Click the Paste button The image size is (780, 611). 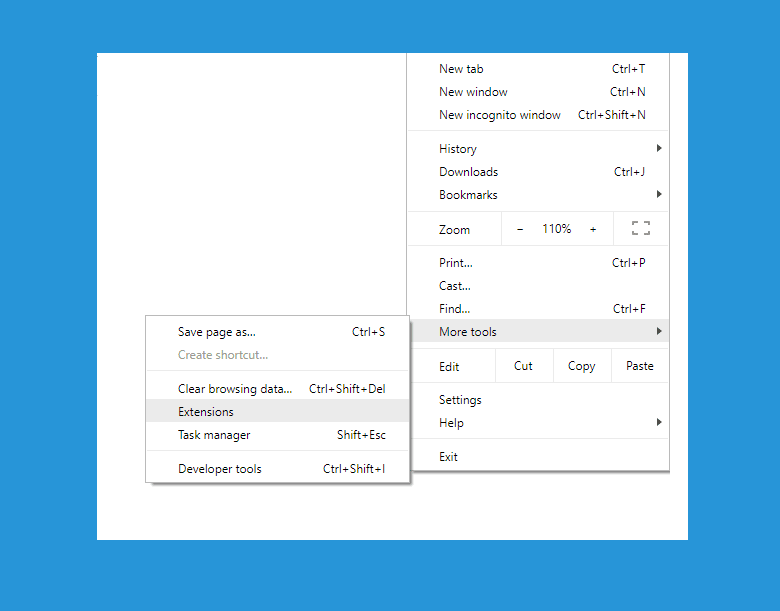tap(640, 366)
